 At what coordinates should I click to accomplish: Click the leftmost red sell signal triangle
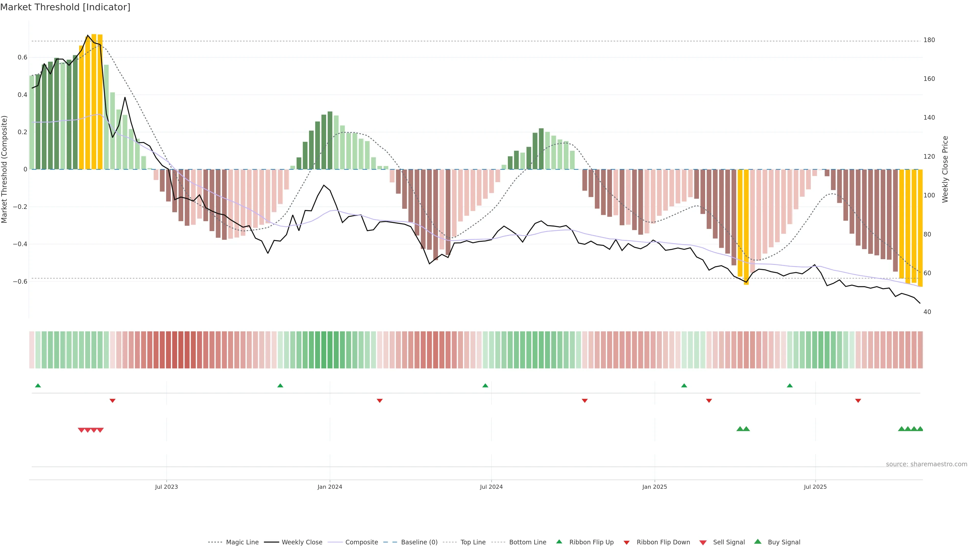click(81, 430)
